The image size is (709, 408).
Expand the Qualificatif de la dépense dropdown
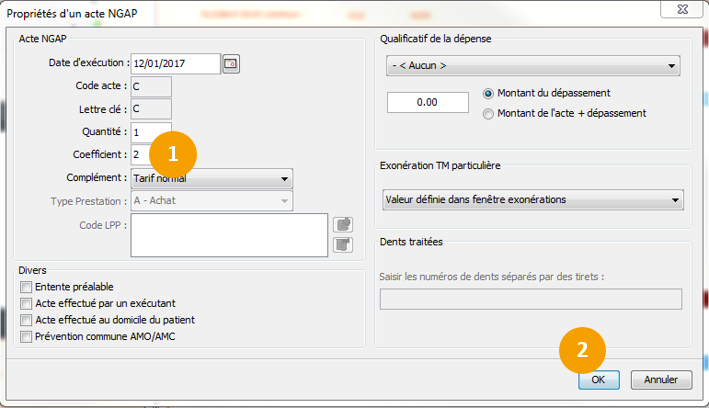click(x=532, y=66)
